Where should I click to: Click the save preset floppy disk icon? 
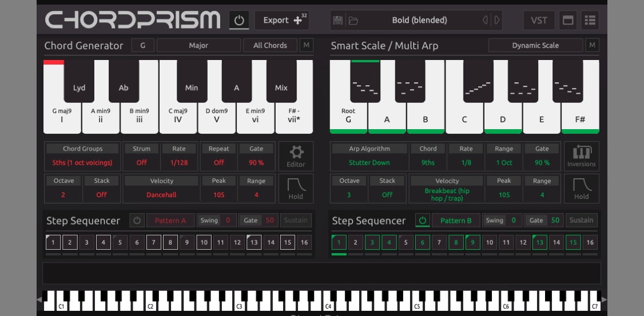point(338,21)
